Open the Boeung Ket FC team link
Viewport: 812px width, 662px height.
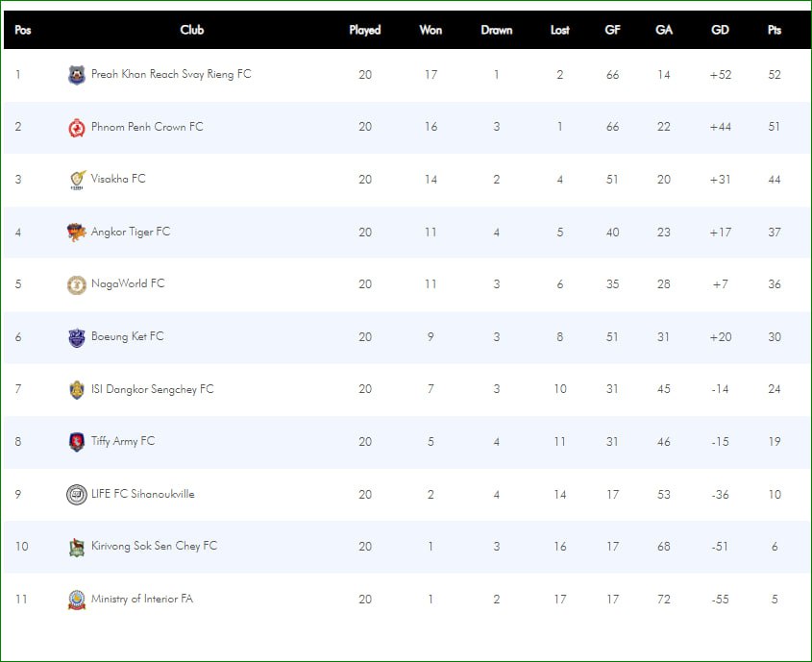128,336
